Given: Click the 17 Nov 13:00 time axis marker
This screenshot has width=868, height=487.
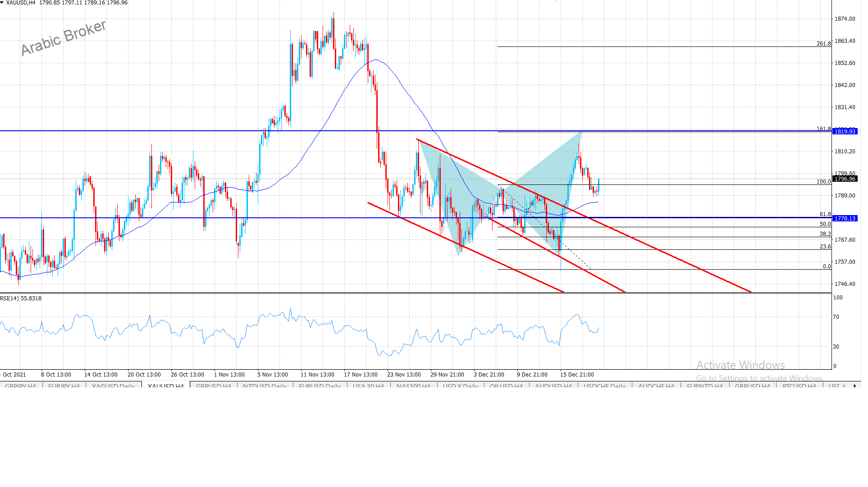Looking at the screenshot, I should [361, 375].
